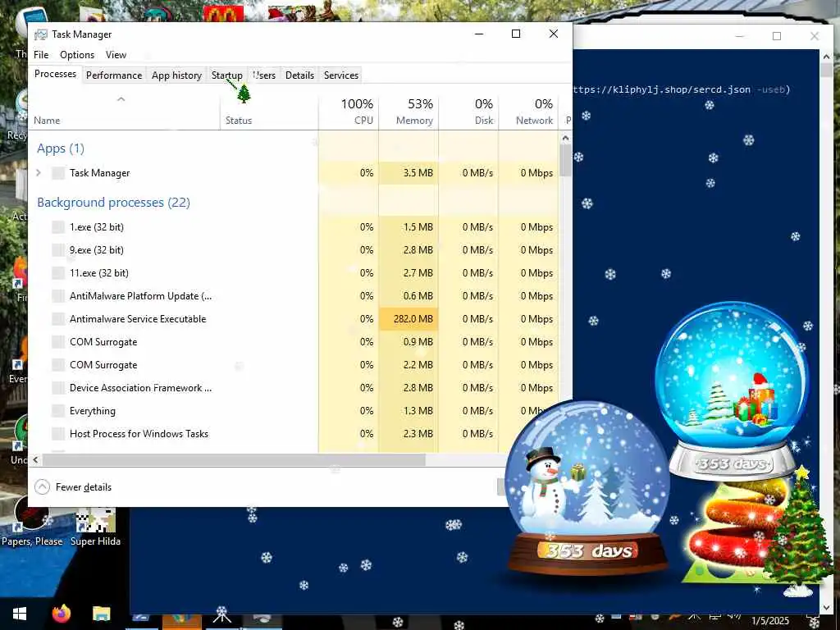Sort by the Disk column header
Screen dimensions: 840x630
click(x=468, y=112)
